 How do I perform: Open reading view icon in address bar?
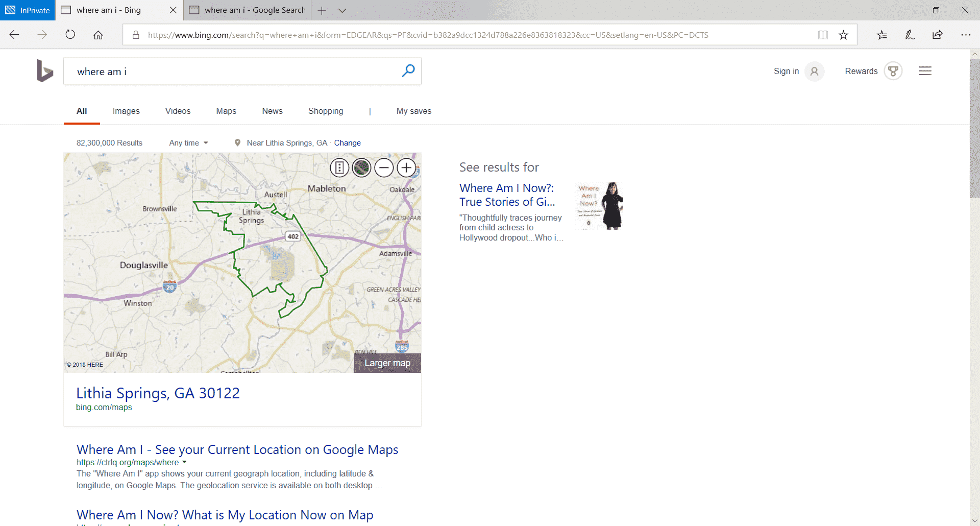coord(823,35)
